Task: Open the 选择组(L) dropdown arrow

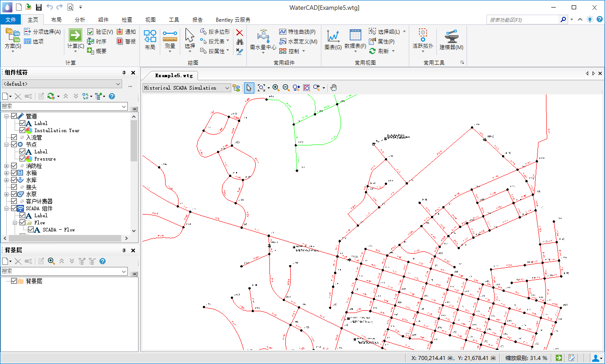Action: (x=404, y=32)
